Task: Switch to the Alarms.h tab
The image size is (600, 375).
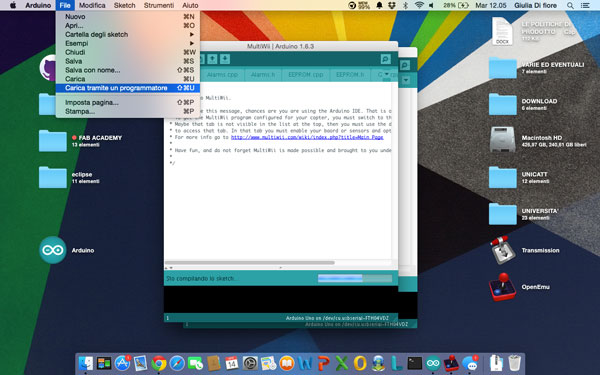Action: 263,75
